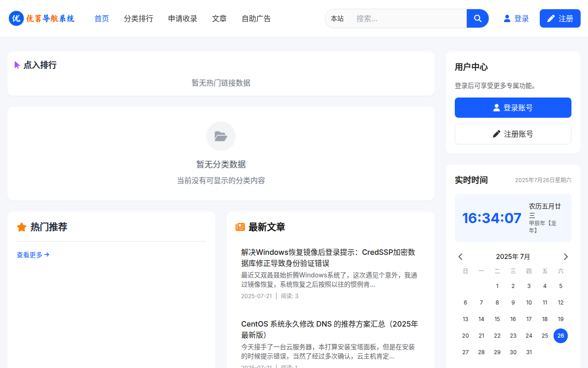Click the blue highlighted date circle for 26

(x=560, y=335)
